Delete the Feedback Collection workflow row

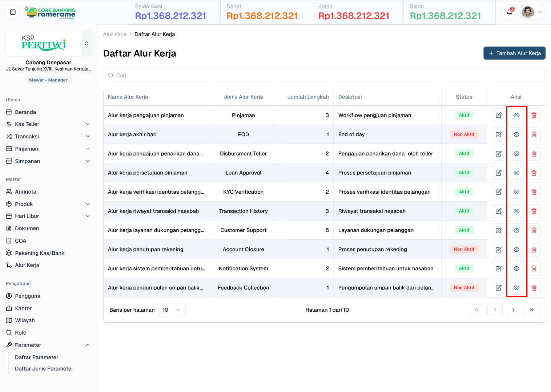534,288
